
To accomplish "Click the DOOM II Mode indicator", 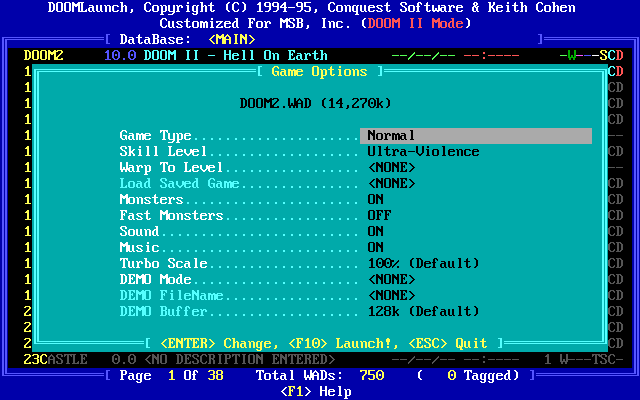I will pos(416,23).
